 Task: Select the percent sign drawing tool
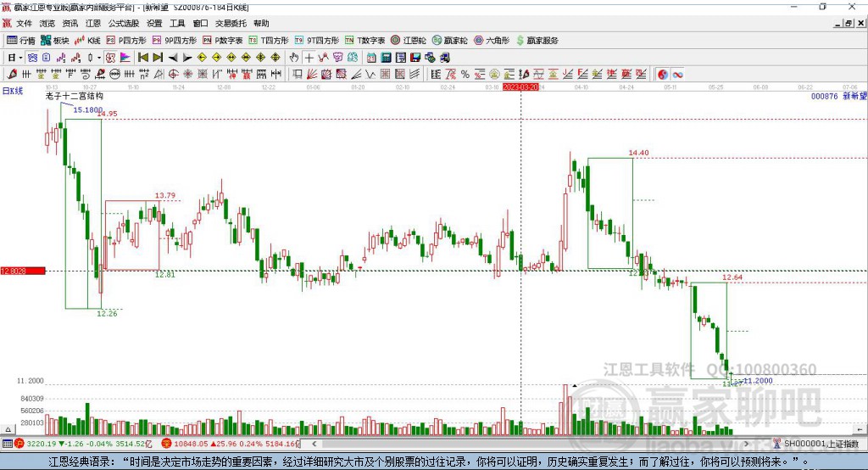(465, 75)
